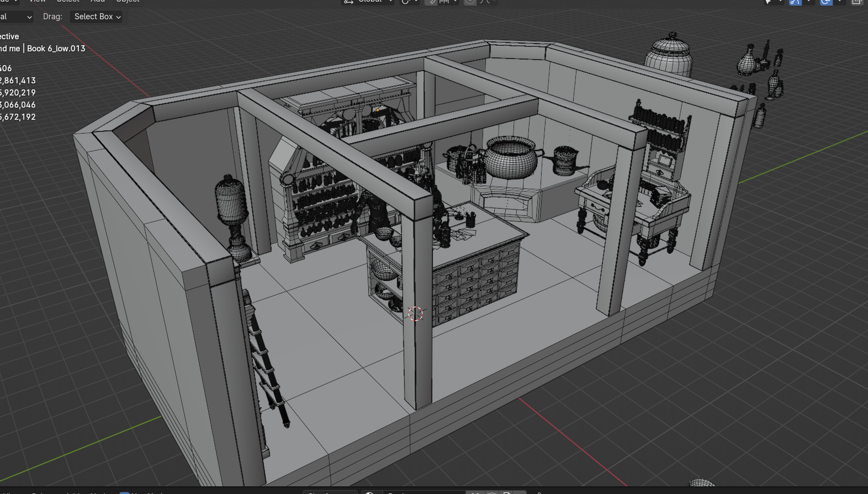Click the statistic value '5,672,192'
Viewport: 868px width, 494px height.
pos(18,117)
